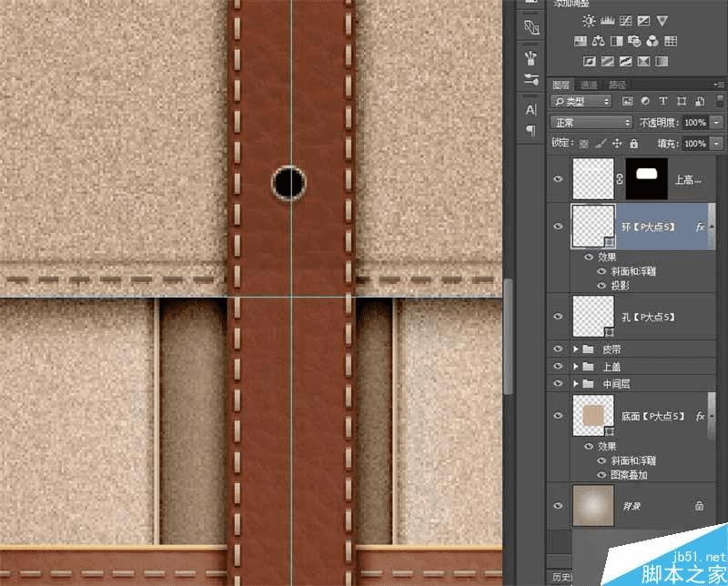728x586 pixels.
Task: Click the Vibrance triangle adjustment icon
Action: [x=662, y=21]
